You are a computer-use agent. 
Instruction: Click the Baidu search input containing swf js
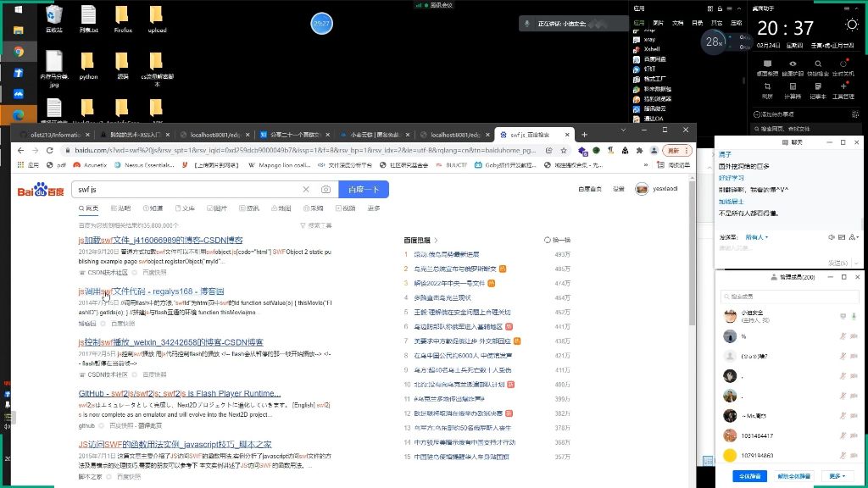(188, 189)
